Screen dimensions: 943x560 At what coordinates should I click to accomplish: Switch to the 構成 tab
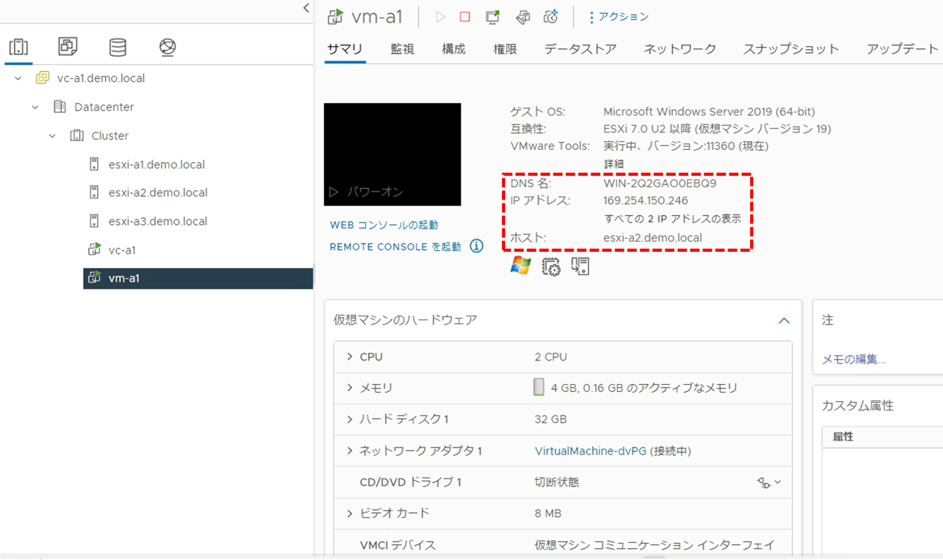click(454, 49)
